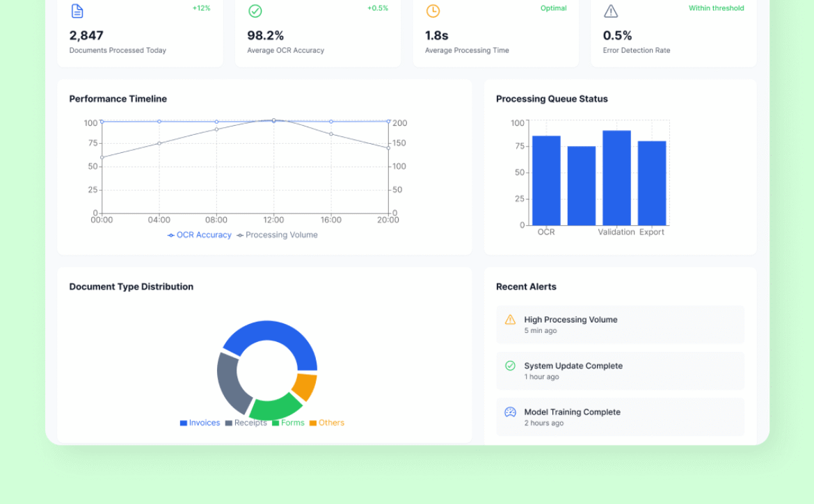Click the Forms legend green swatch
Image resolution: width=814 pixels, height=504 pixels.
click(x=276, y=423)
